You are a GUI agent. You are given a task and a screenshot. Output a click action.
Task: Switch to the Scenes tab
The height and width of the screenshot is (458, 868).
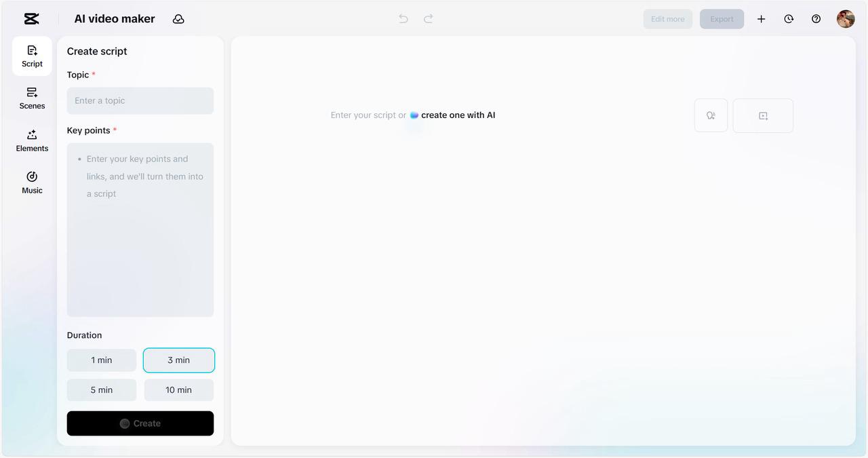[32, 98]
